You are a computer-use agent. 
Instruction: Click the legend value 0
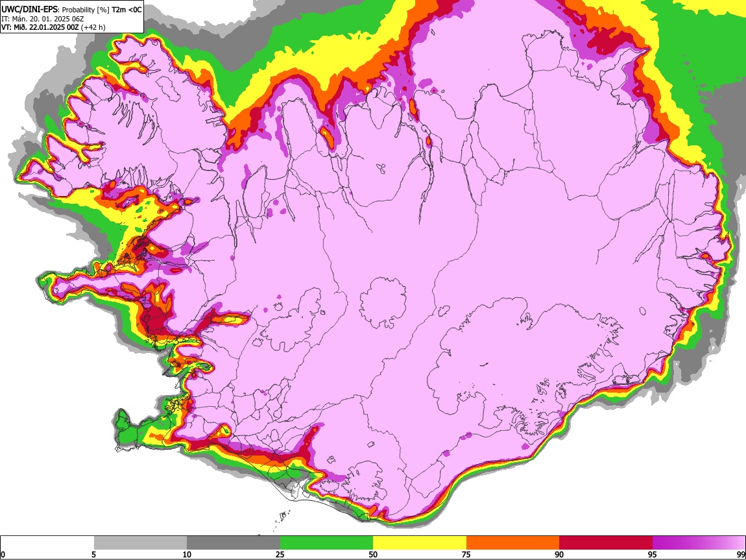point(3,554)
